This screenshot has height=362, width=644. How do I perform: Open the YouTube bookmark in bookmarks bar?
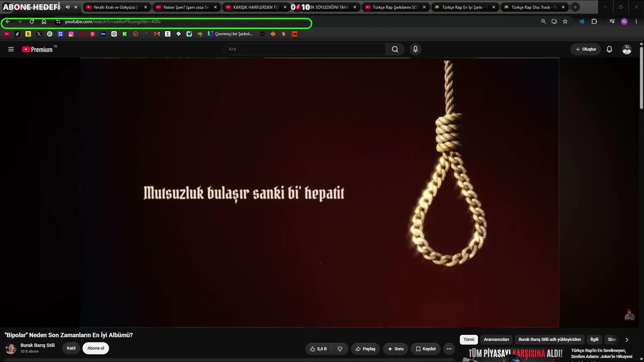(x=7, y=34)
